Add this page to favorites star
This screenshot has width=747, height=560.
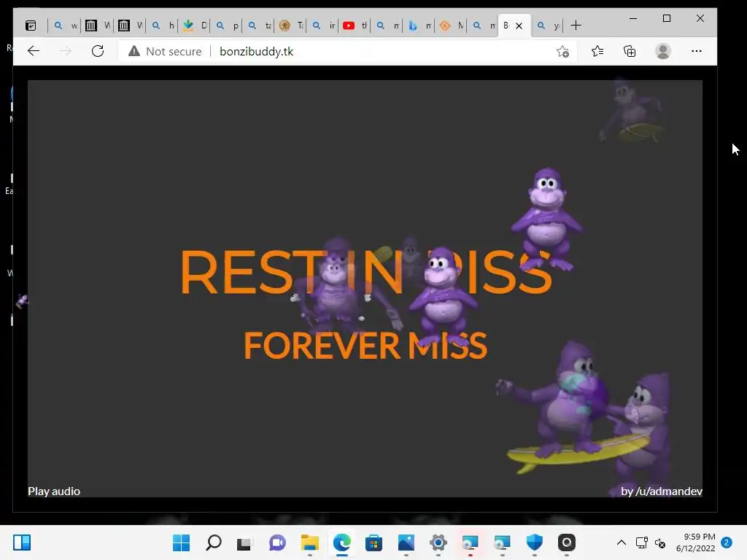562,52
